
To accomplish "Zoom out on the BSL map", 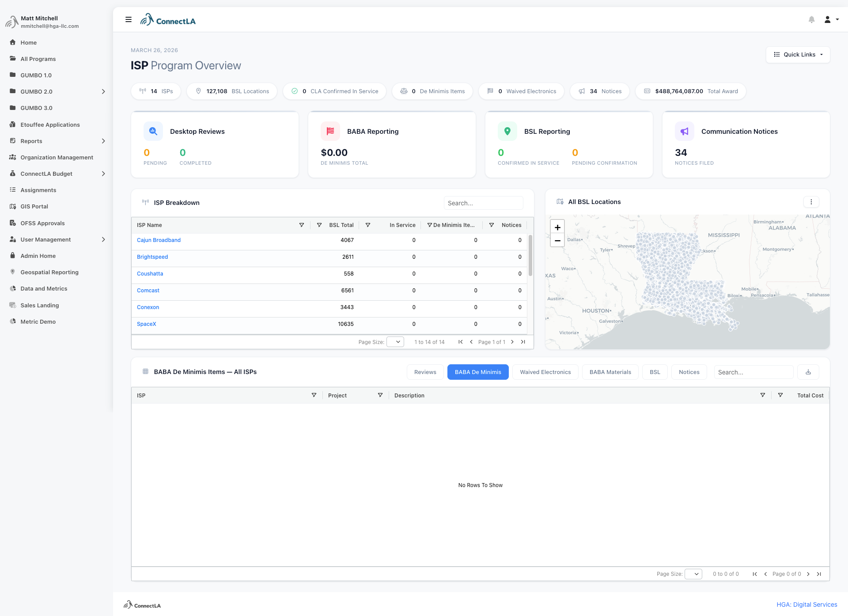I will pyautogui.click(x=557, y=241).
